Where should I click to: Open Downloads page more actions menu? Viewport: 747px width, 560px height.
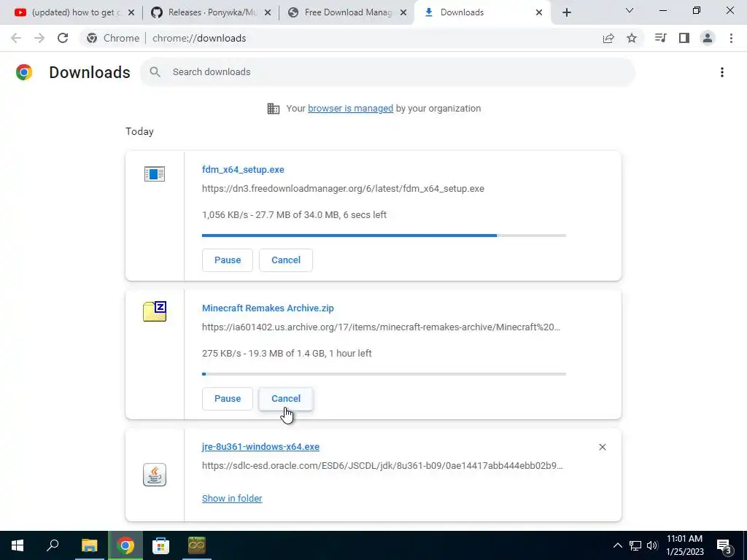722,72
